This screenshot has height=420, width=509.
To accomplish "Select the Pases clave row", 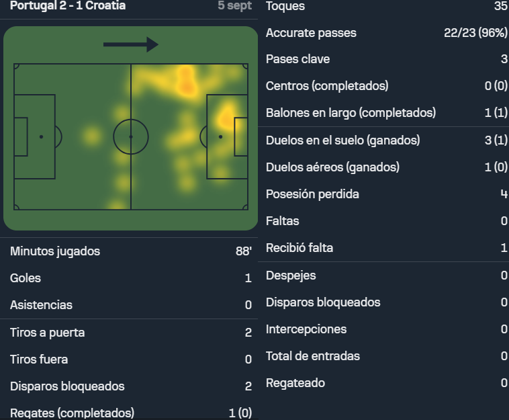I will pyautogui.click(x=386, y=59).
